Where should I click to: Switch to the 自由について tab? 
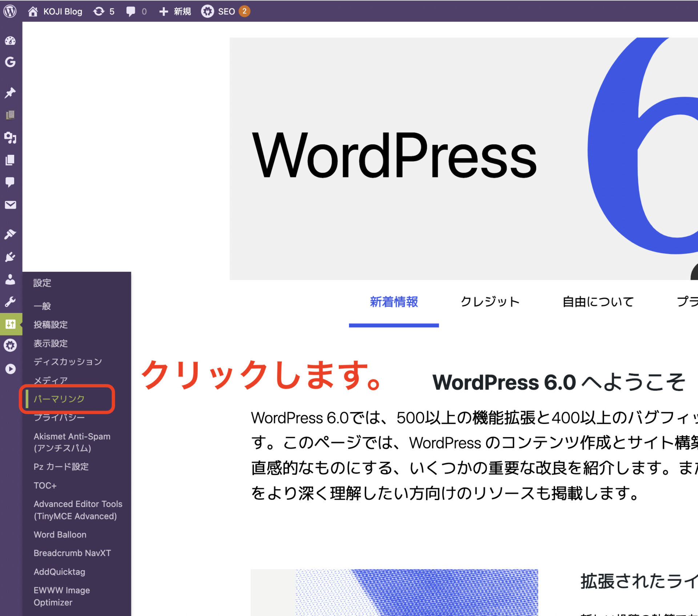click(x=598, y=302)
